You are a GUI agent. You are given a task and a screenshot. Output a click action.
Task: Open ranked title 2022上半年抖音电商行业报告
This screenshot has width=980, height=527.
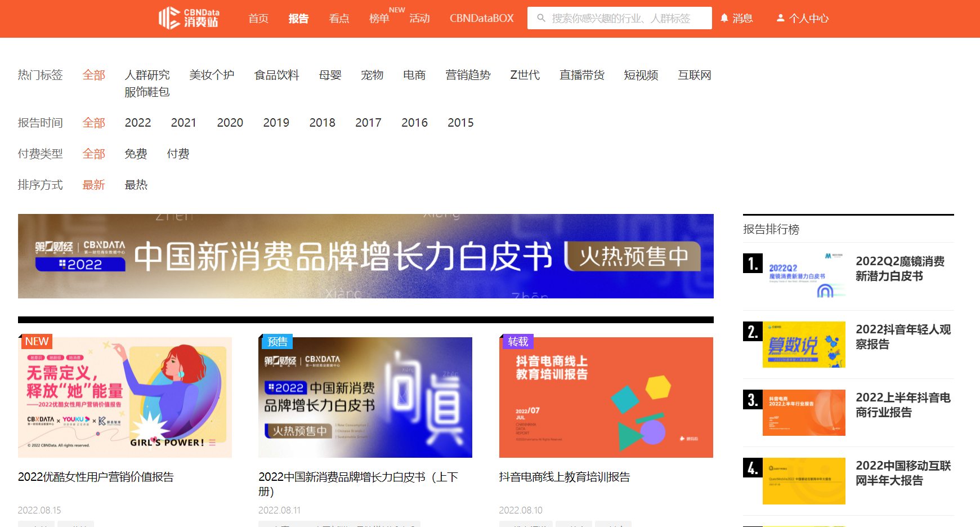point(903,405)
